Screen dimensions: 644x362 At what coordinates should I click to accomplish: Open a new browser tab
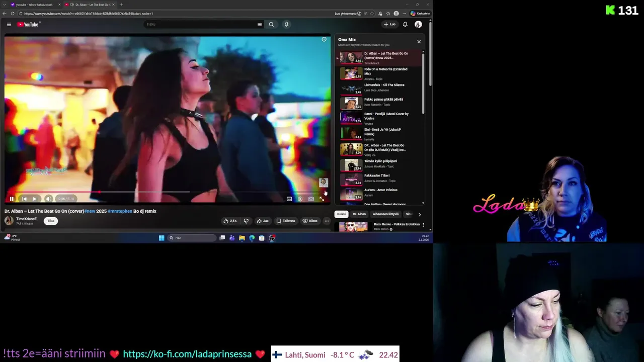121,5
